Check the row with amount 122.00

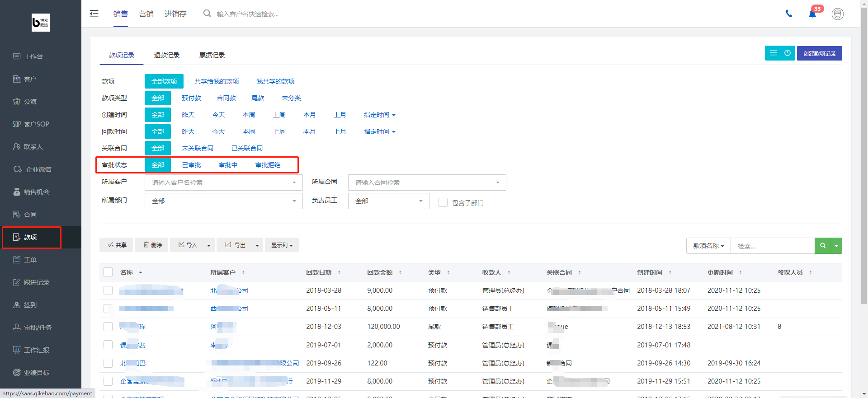pyautogui.click(x=108, y=363)
